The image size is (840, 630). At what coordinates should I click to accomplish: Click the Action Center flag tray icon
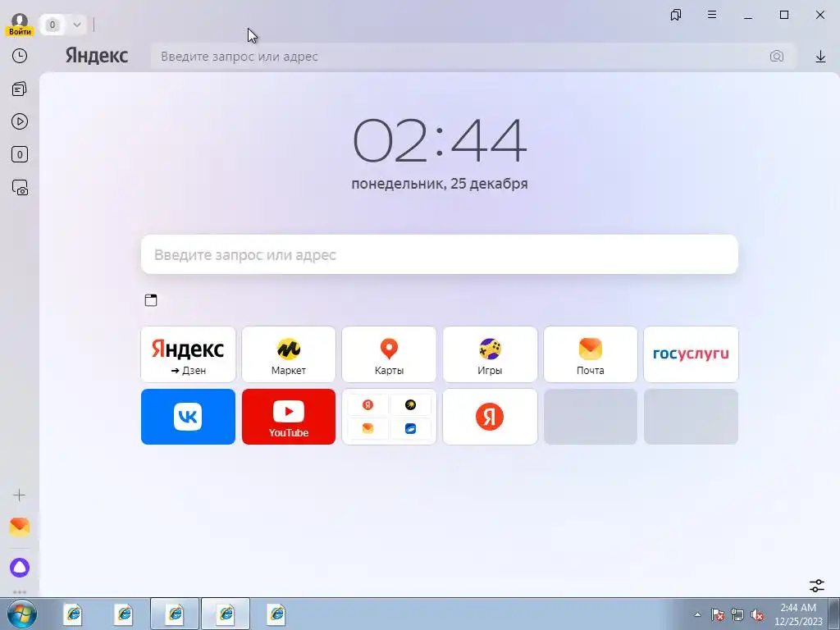coord(718,614)
